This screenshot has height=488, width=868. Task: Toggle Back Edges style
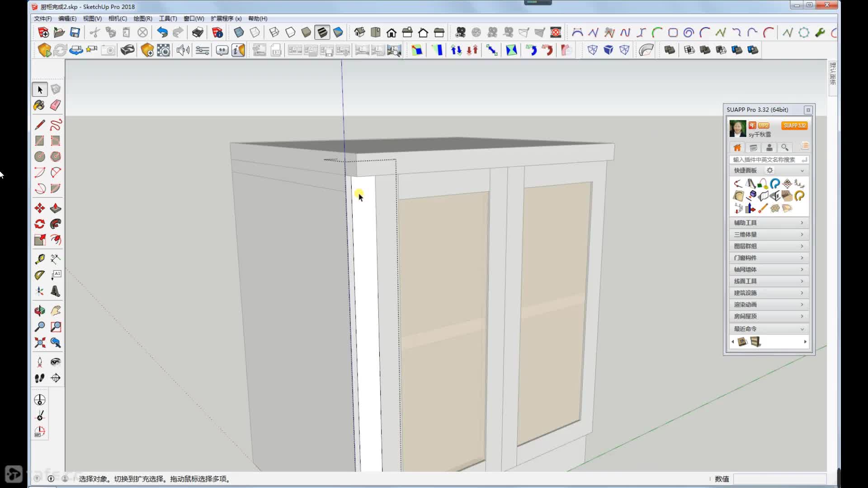point(255,32)
